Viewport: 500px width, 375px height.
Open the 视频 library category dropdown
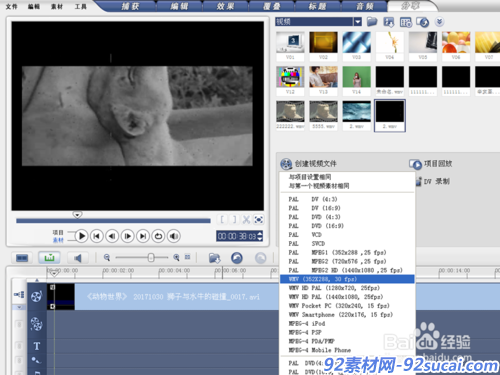(358, 22)
